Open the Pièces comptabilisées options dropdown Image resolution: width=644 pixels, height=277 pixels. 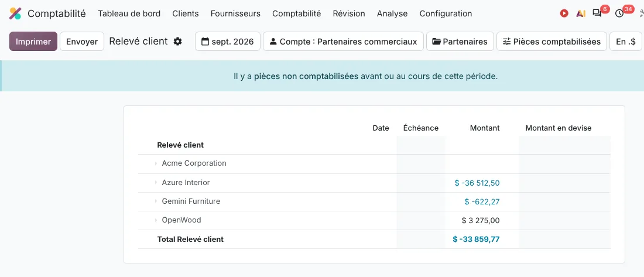[551, 41]
